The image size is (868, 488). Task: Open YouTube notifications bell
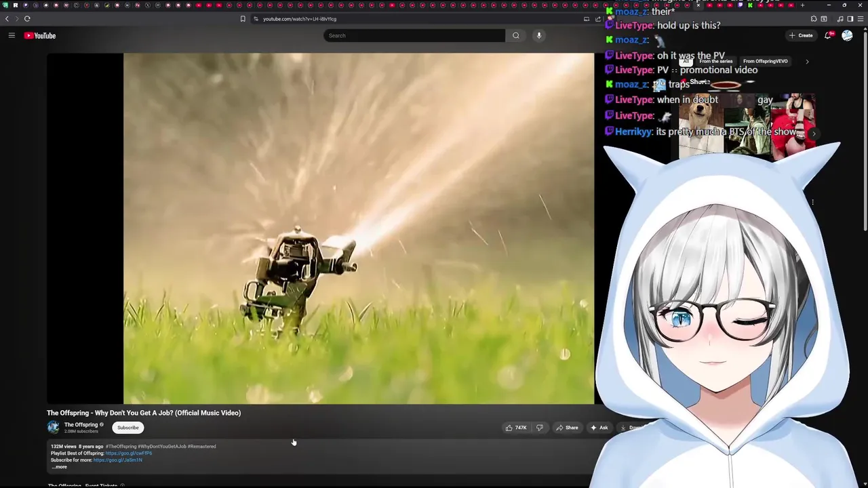tap(828, 35)
